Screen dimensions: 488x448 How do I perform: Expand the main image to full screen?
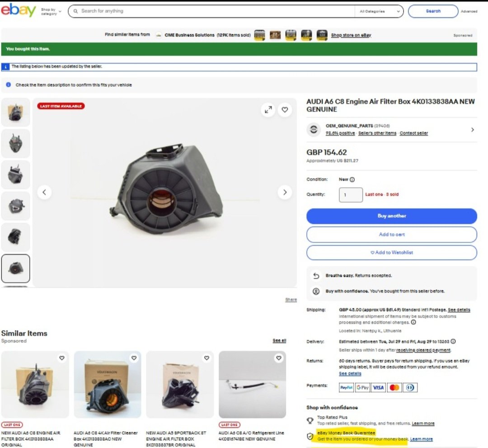click(x=268, y=109)
